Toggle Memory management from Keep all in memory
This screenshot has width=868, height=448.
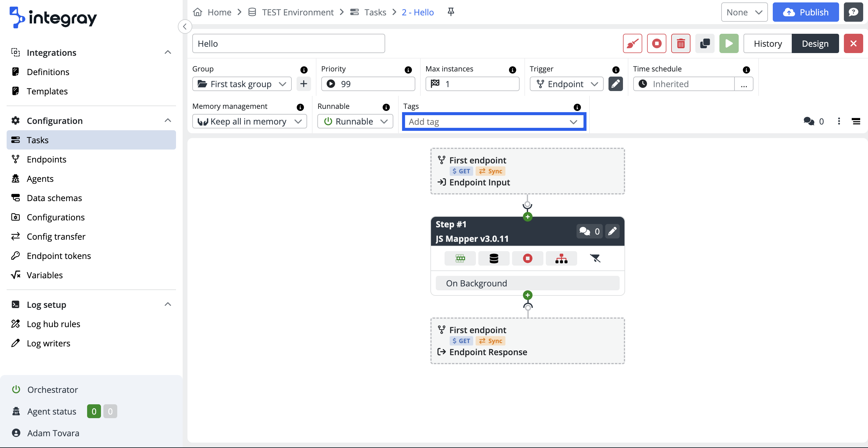249,121
